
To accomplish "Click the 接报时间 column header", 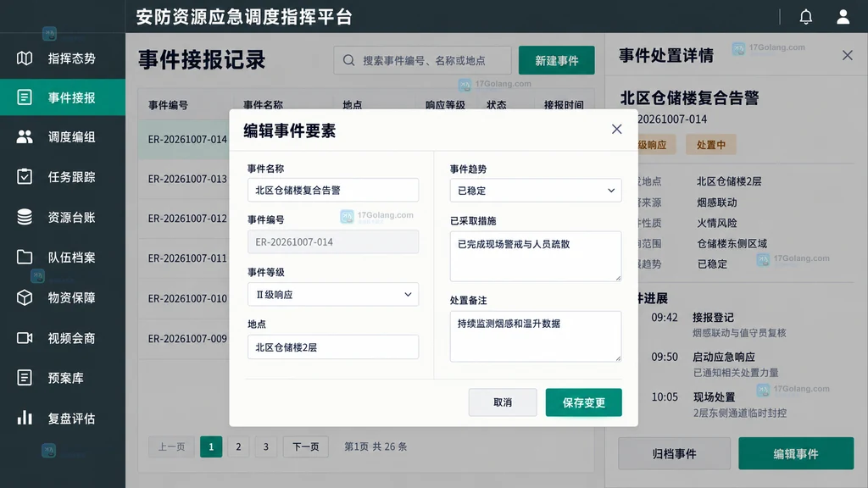I will click(564, 104).
